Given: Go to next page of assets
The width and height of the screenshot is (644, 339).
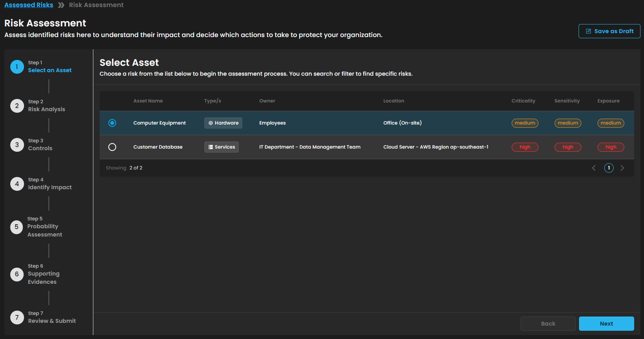Looking at the screenshot, I should (622, 168).
